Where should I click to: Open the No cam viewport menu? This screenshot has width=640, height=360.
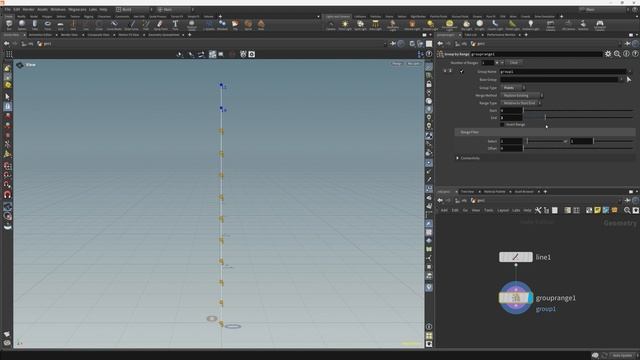[x=413, y=64]
